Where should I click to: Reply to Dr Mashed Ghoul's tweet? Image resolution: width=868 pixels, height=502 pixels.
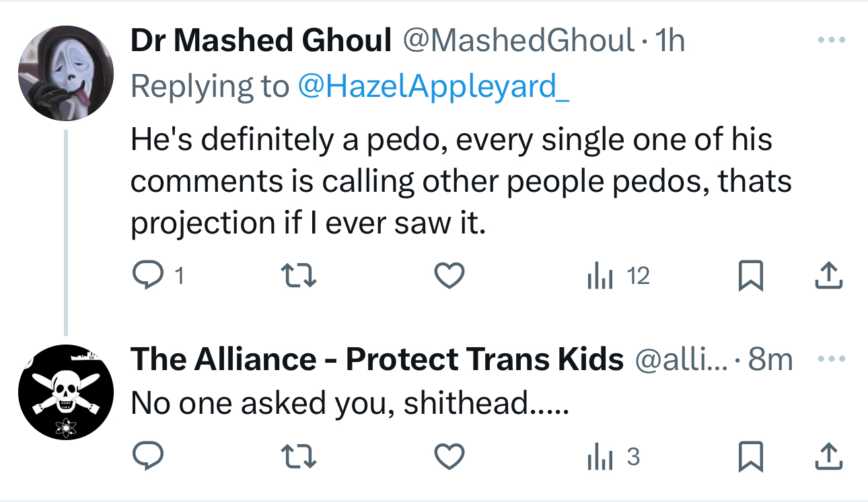click(147, 276)
